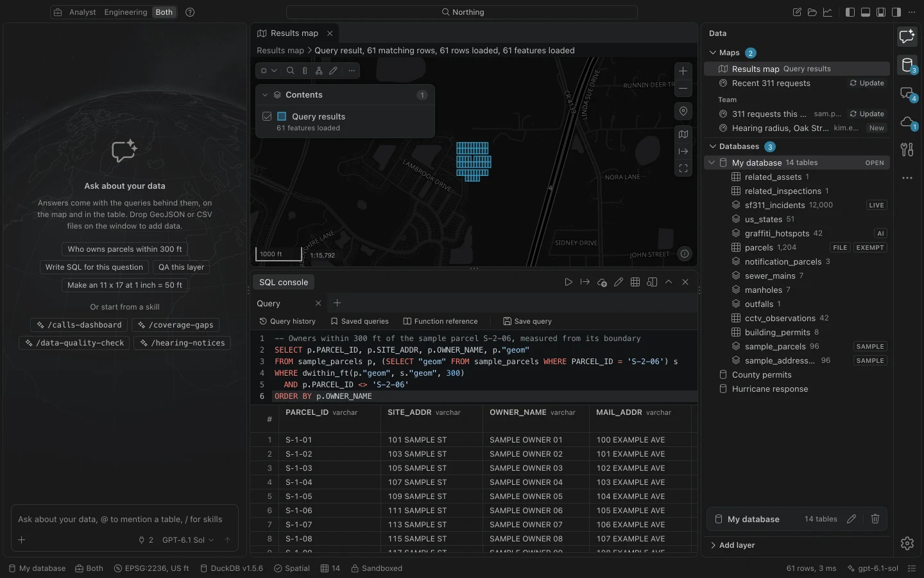Select the Results map tab
The width and height of the screenshot is (924, 578).
294,33
